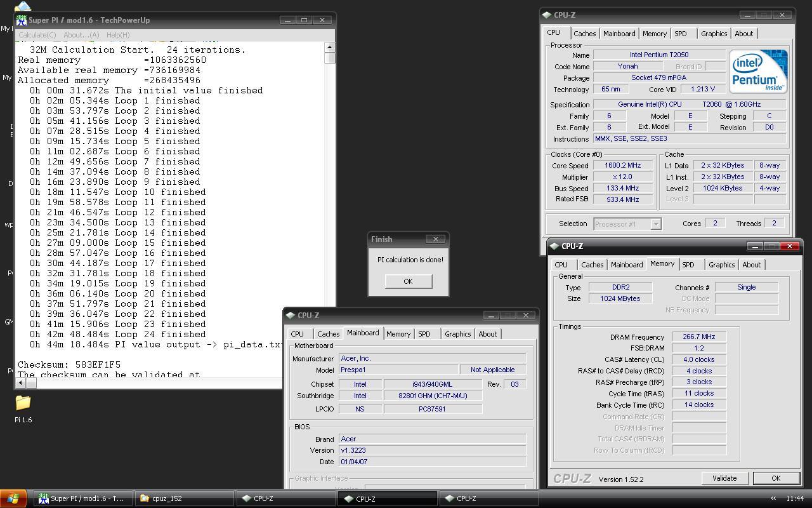Select Caches tab in the Memory CPU-Z window
Screen dimensions: 812x508
(x=592, y=265)
